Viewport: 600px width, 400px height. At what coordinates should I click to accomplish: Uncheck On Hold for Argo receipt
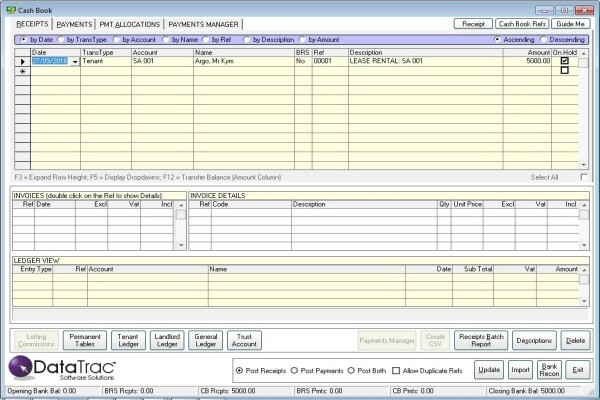pos(564,61)
